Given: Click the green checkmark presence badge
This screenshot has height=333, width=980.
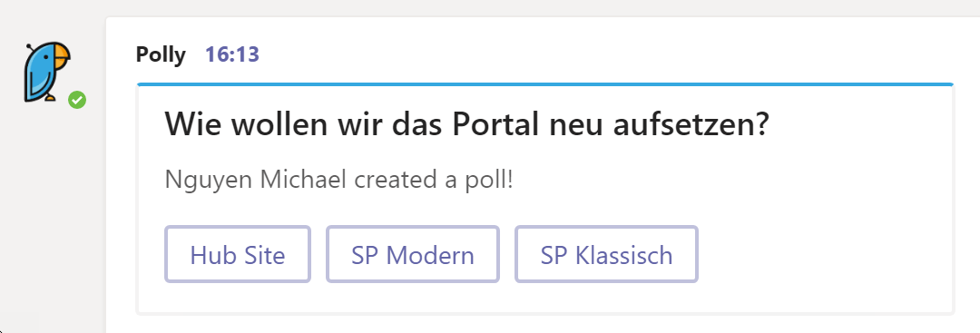Looking at the screenshot, I should click(x=77, y=99).
